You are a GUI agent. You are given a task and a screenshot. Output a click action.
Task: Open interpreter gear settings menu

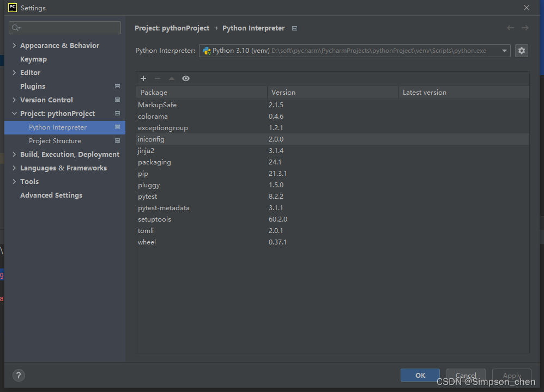[522, 51]
